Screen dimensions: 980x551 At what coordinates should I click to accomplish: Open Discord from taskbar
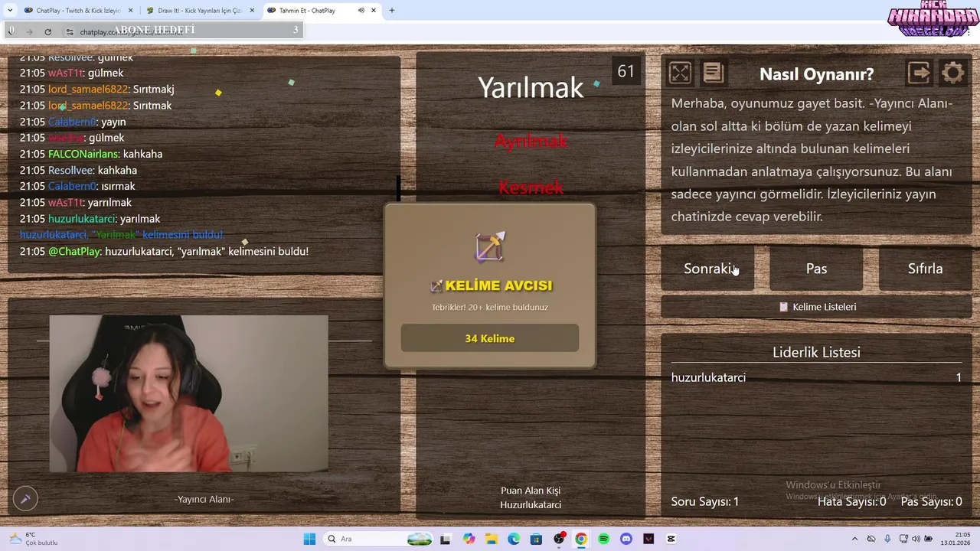[x=626, y=539]
